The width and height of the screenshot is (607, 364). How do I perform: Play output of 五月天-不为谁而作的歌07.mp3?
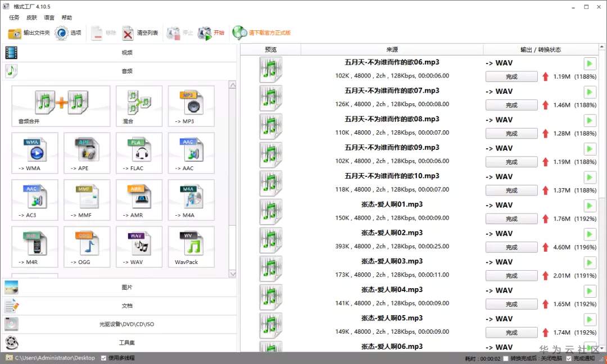[x=590, y=92]
